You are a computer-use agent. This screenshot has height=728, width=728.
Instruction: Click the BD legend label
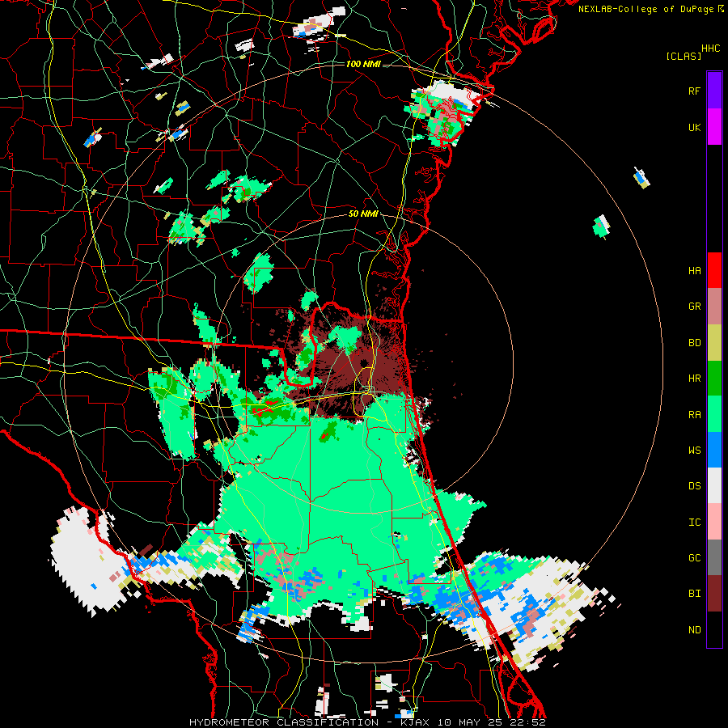695,343
